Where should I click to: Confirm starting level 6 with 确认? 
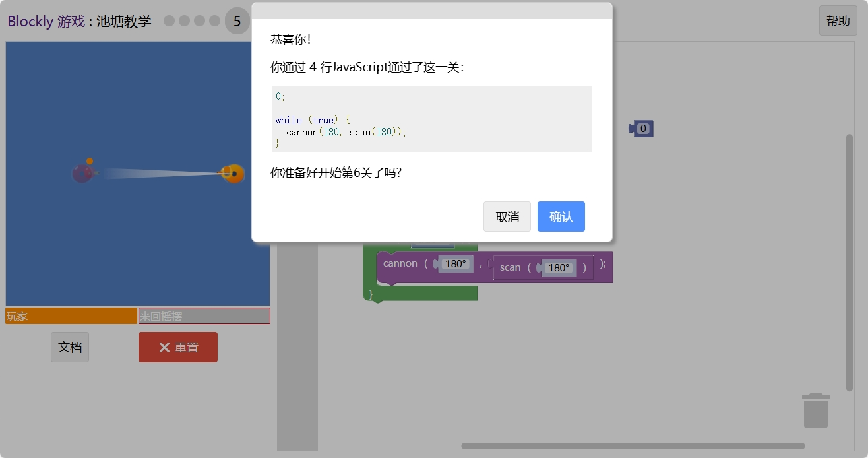(x=561, y=216)
